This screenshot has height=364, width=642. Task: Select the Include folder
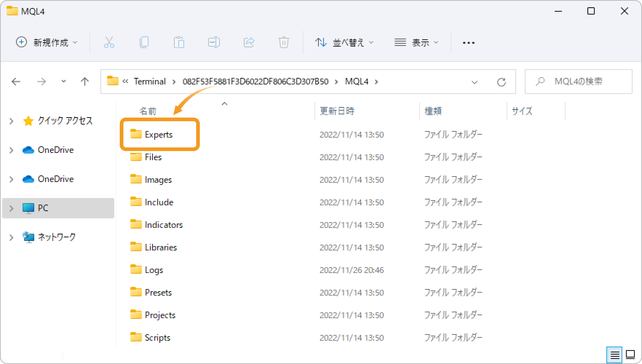tap(159, 202)
